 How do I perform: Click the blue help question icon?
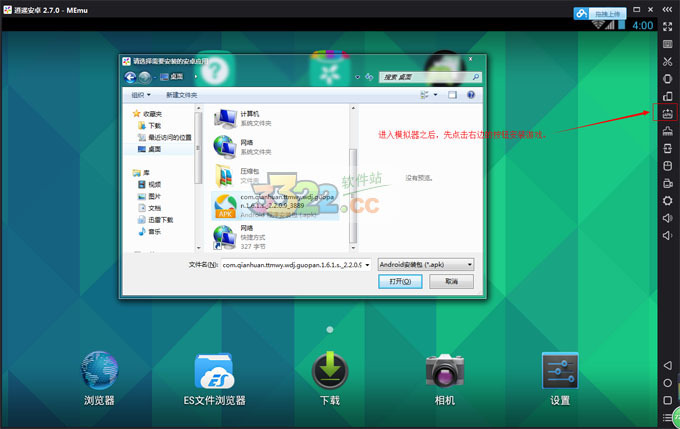pos(471,95)
